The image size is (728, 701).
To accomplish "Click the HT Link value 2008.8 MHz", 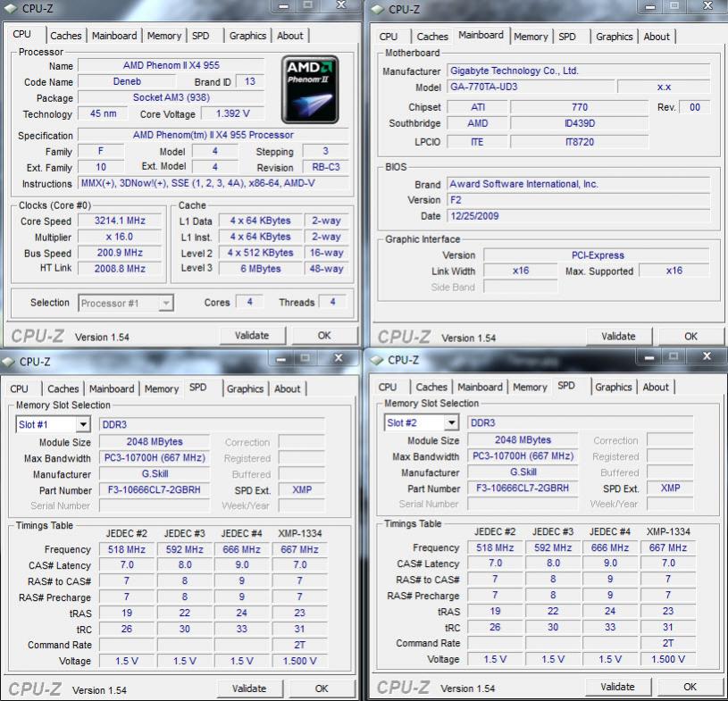I will click(120, 269).
